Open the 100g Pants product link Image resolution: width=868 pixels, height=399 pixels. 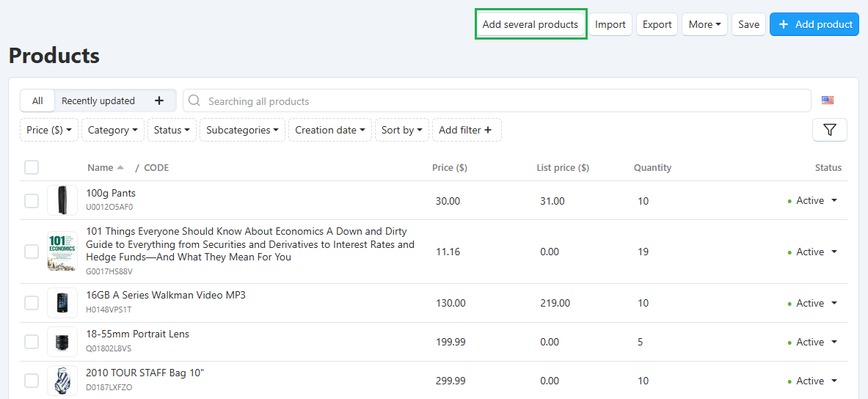(x=111, y=193)
